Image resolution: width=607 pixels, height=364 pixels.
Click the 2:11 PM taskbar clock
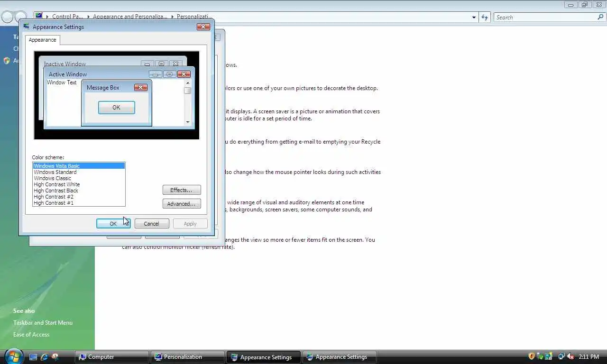pyautogui.click(x=589, y=356)
